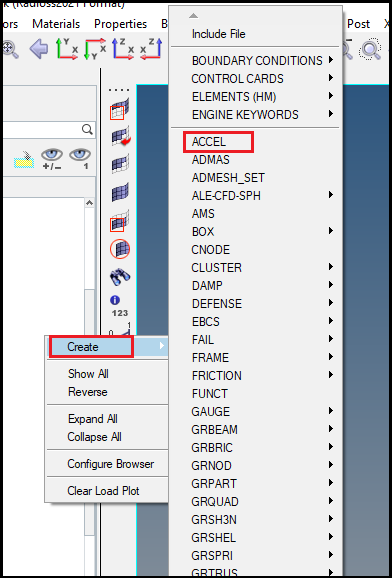This screenshot has width=392, height=578.
Task: Open the Properties menu
Action: tap(121, 24)
